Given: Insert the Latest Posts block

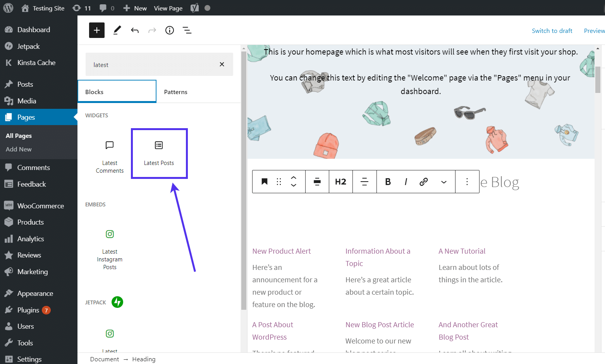Looking at the screenshot, I should [159, 153].
